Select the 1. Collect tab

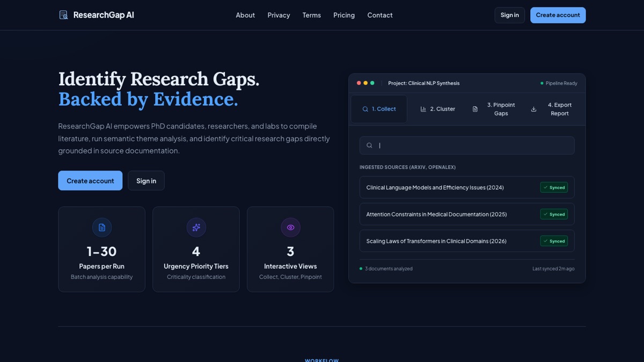click(379, 109)
